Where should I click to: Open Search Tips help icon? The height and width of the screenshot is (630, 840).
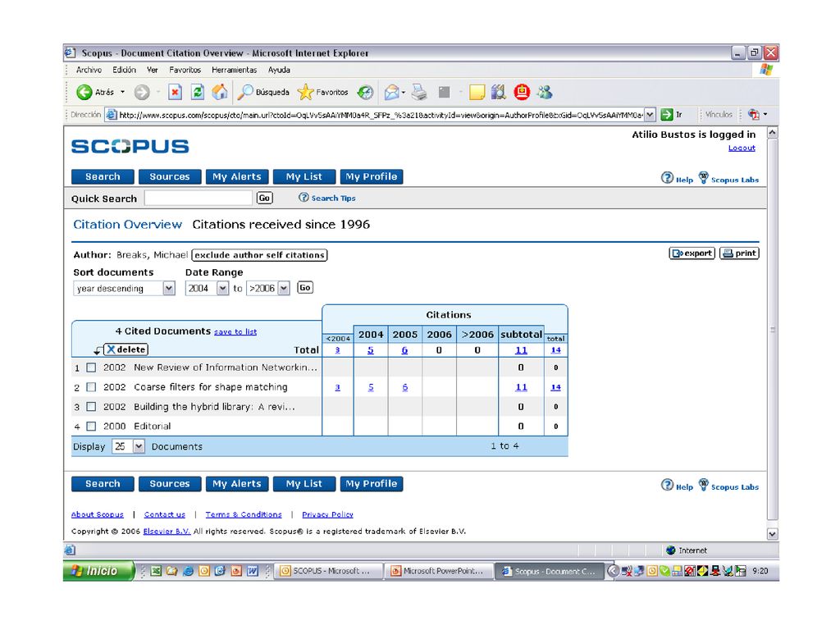click(x=304, y=198)
